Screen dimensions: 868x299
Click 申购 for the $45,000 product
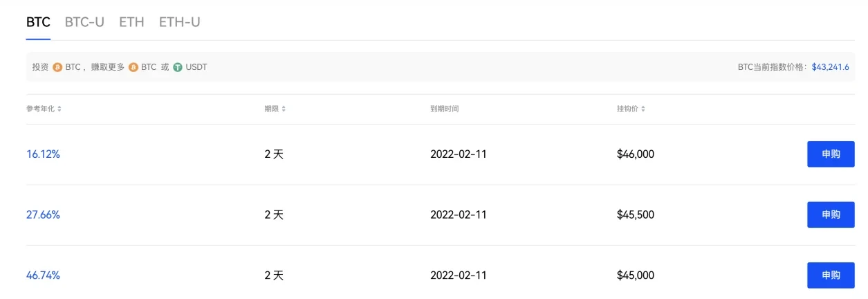(831, 275)
